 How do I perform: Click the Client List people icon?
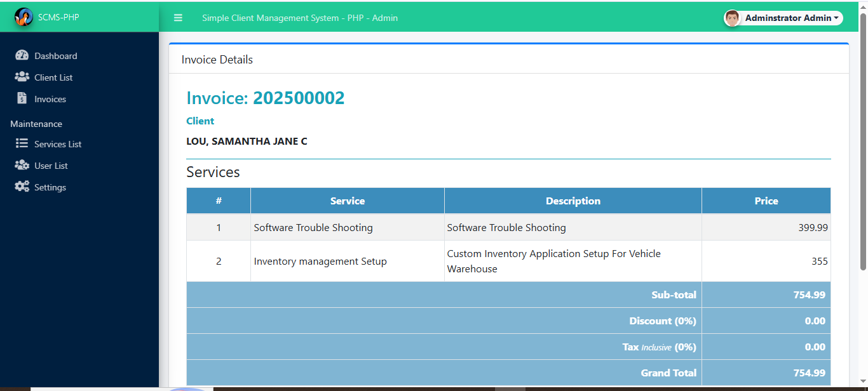coord(22,77)
